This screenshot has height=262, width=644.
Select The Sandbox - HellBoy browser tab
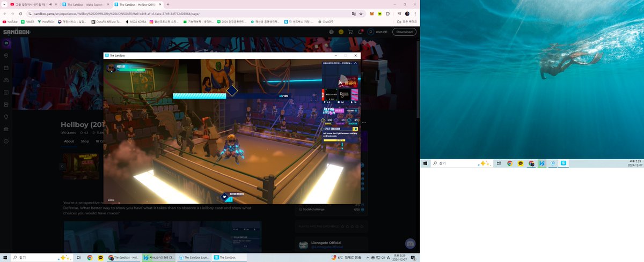[137, 4]
